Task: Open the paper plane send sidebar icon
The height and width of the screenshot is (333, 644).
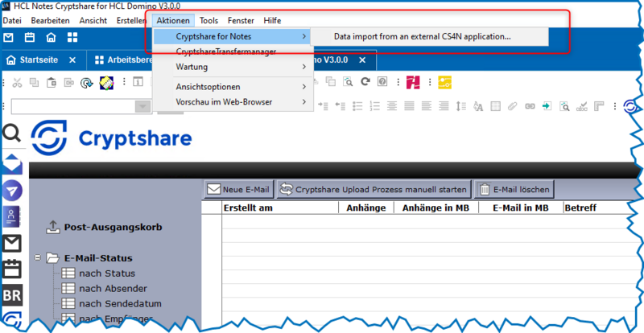Action: [x=12, y=189]
